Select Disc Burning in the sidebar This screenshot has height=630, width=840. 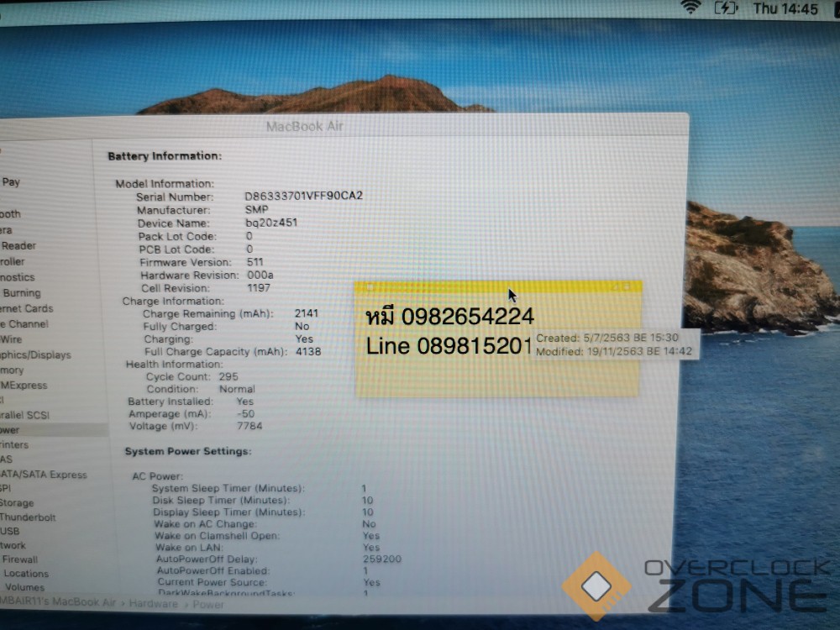click(22, 292)
